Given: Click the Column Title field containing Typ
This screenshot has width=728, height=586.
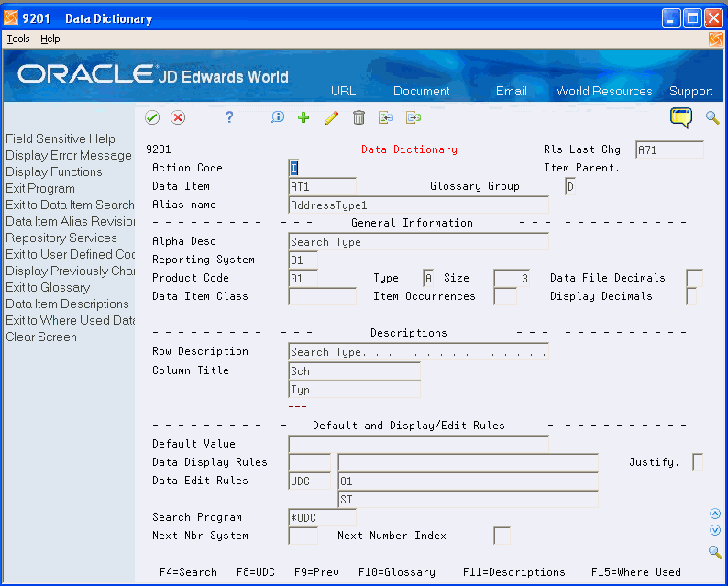Looking at the screenshot, I should (354, 390).
